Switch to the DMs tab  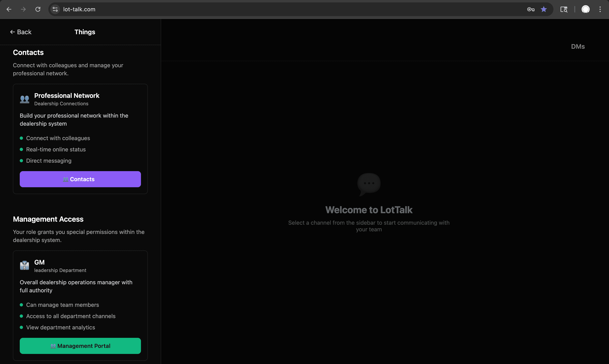coord(578,47)
